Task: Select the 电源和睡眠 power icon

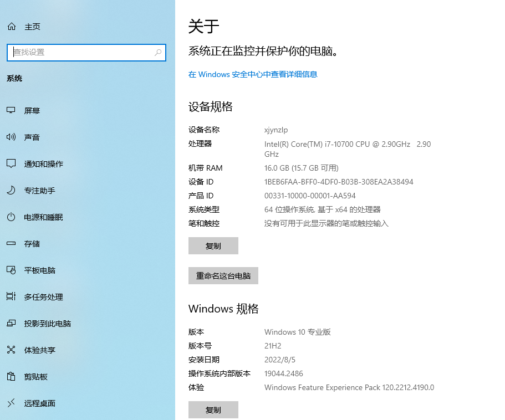Action: pos(11,217)
